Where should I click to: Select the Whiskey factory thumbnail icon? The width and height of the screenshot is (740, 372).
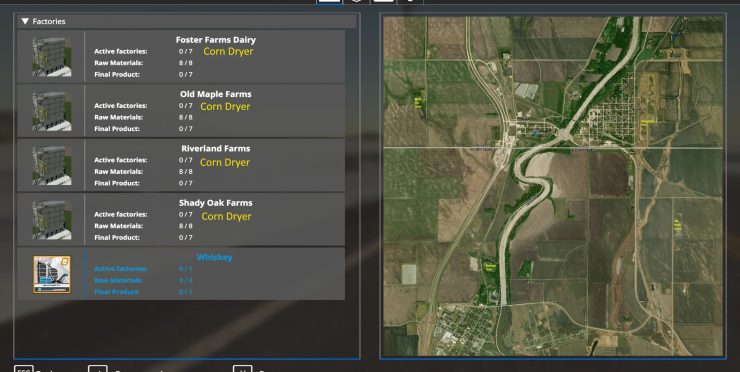[x=52, y=274]
